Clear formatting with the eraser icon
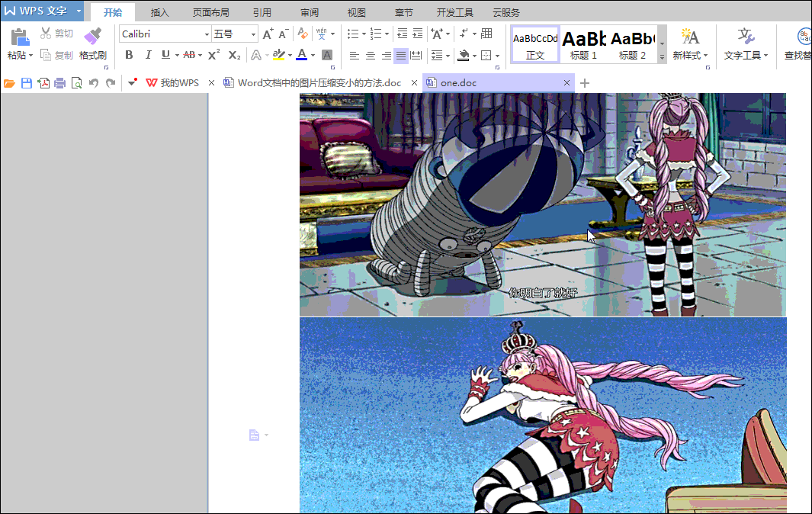Screen dimensions: 812x514 coord(303,34)
